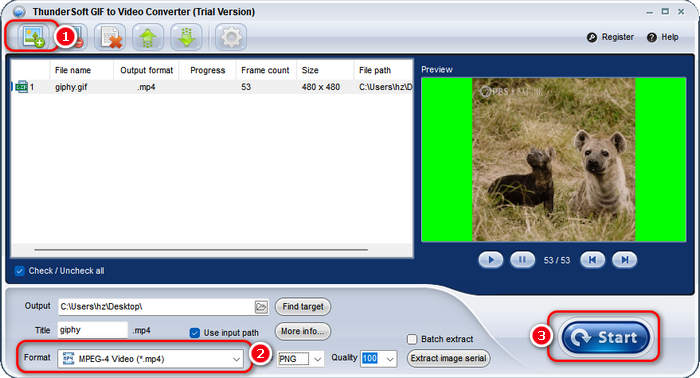Open the PNG image type dropdown
700x378 pixels.
(300, 359)
